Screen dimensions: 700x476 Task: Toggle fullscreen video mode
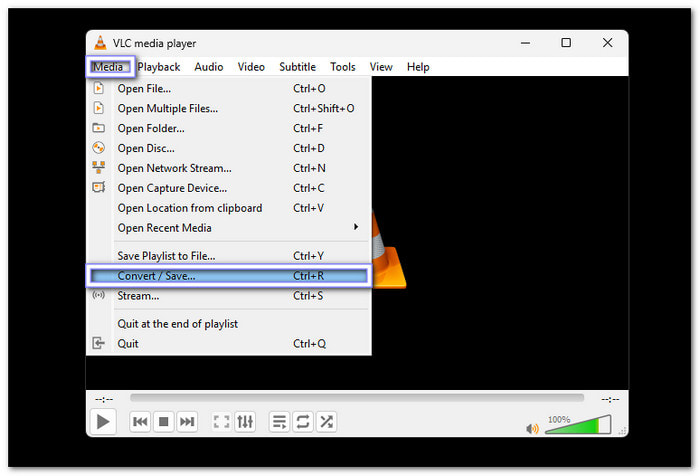222,422
